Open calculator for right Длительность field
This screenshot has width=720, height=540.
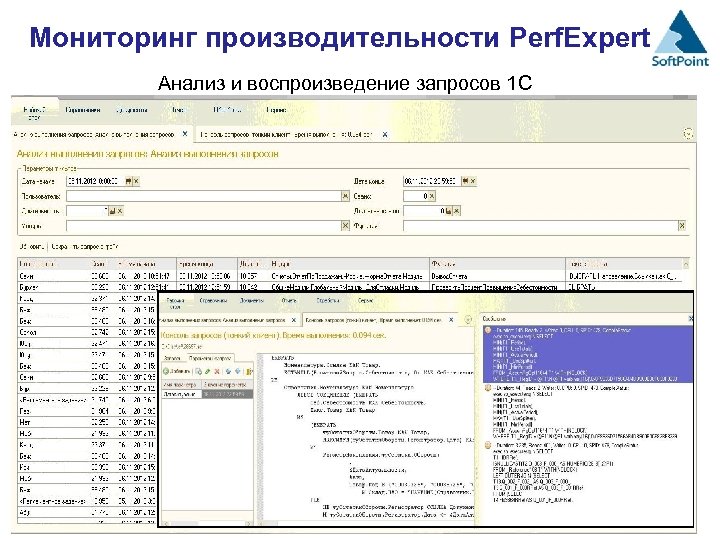pyautogui.click(x=449, y=211)
